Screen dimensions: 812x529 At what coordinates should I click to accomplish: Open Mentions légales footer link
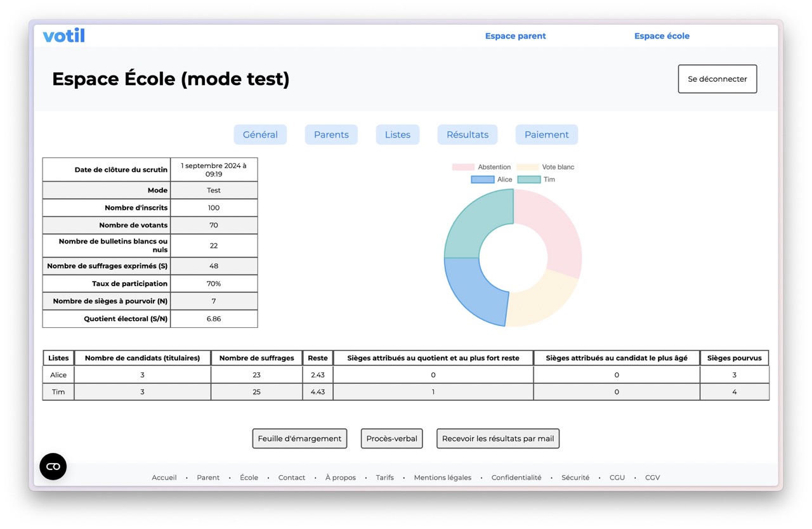(443, 478)
